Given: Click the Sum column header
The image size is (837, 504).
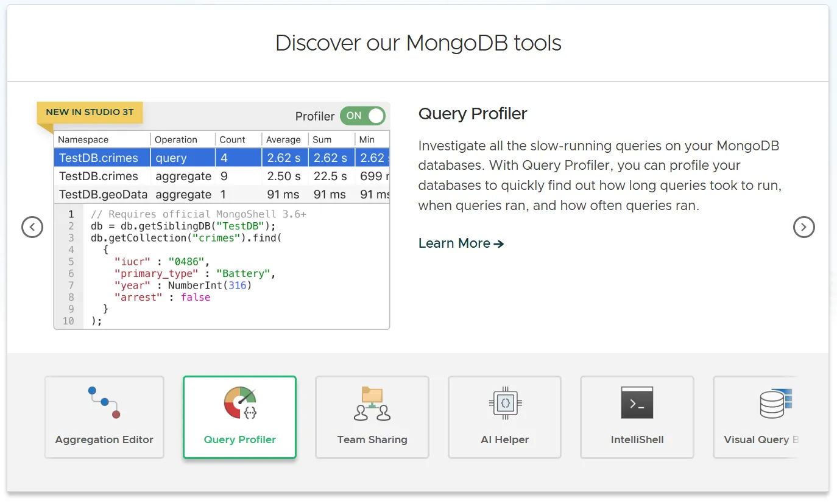Looking at the screenshot, I should [x=331, y=139].
